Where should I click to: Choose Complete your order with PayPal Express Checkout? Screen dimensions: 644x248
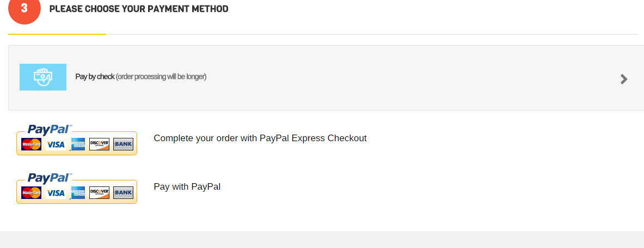pos(260,138)
